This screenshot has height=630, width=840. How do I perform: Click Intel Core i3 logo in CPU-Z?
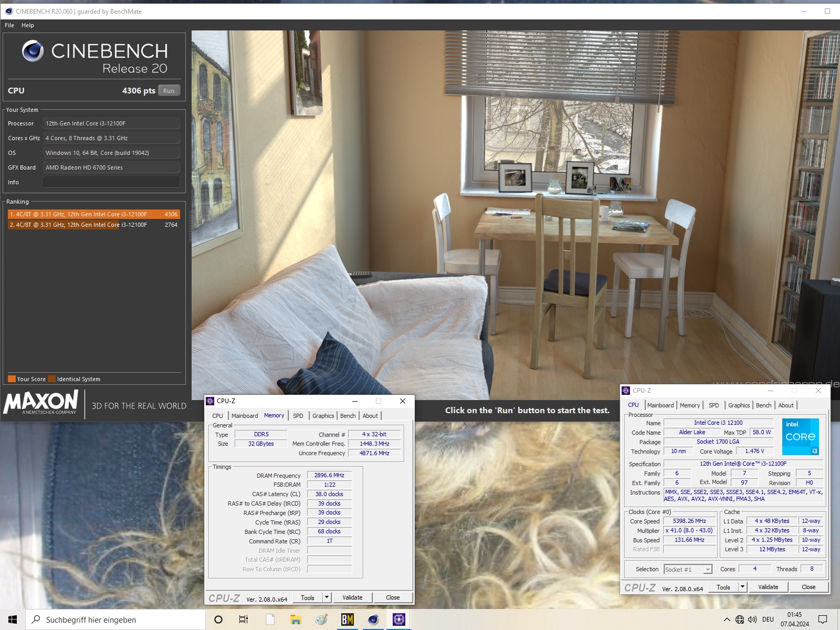coord(800,437)
